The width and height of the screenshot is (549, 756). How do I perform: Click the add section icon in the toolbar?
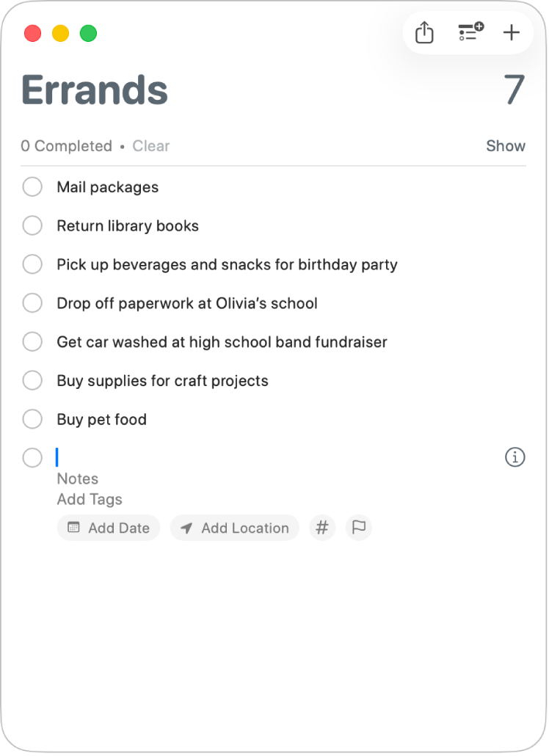[470, 32]
